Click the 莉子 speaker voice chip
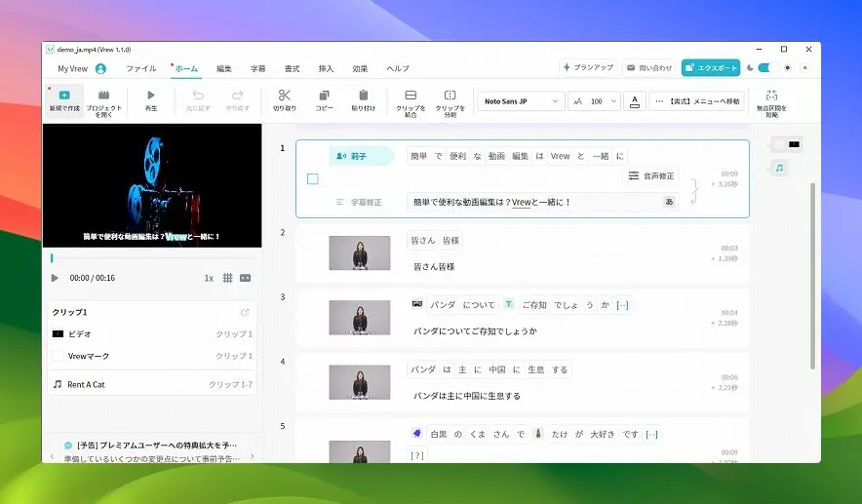Screen dimensions: 862x504 click(x=362, y=156)
